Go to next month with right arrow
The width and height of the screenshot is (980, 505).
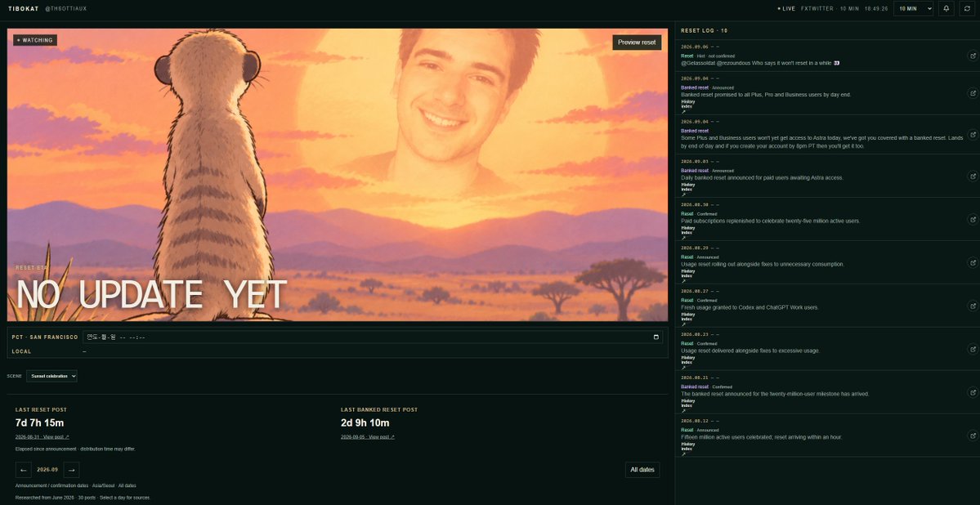click(x=71, y=470)
